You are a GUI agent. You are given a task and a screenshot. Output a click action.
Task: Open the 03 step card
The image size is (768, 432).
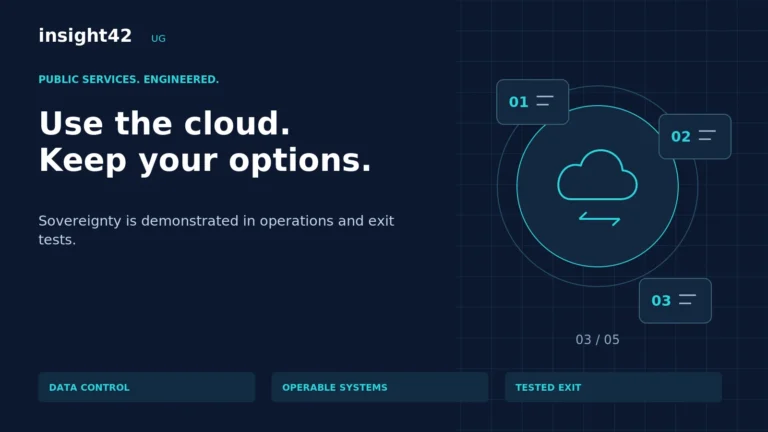click(675, 301)
